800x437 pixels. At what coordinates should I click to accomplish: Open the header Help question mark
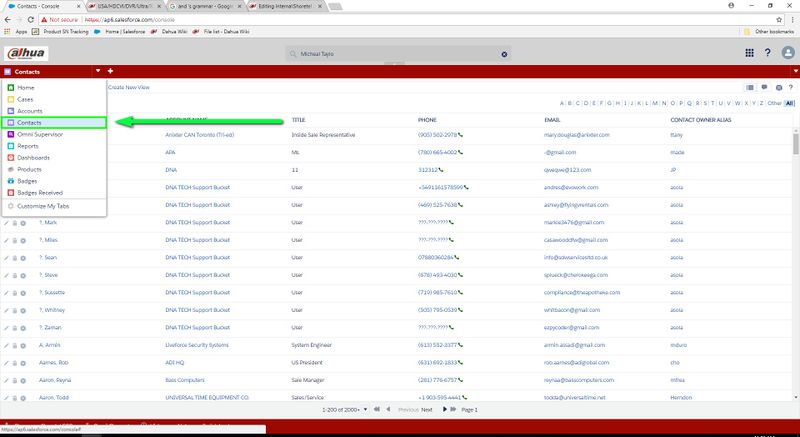pos(767,53)
